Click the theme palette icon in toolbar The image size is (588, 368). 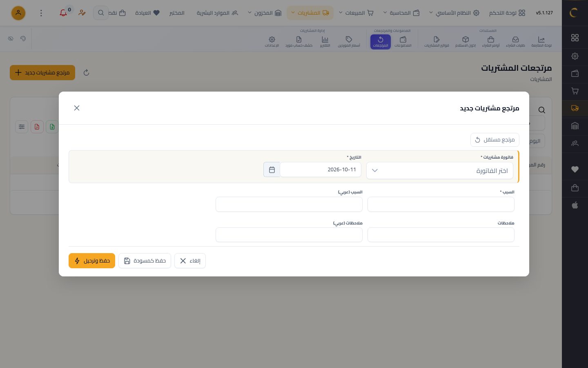23,38
